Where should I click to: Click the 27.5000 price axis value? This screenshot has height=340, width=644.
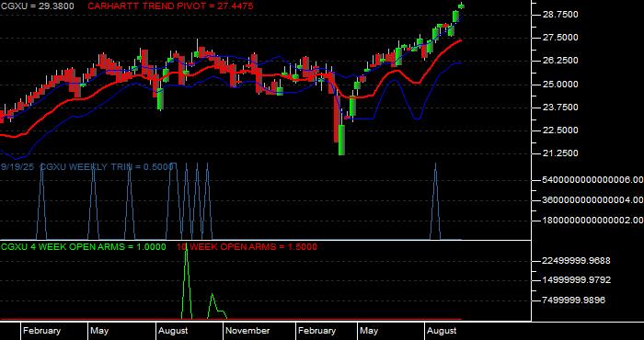[559, 38]
